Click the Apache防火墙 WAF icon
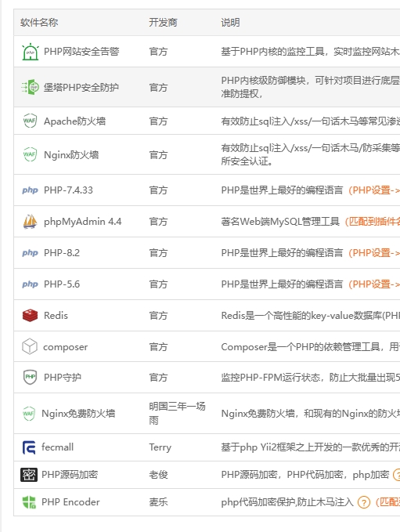400x532 pixels. (x=30, y=121)
